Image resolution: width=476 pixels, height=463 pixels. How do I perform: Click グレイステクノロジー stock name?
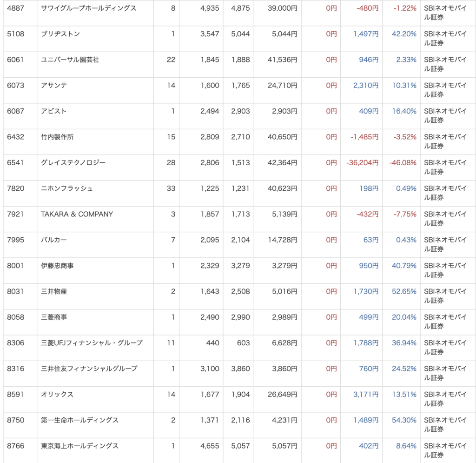click(x=73, y=162)
